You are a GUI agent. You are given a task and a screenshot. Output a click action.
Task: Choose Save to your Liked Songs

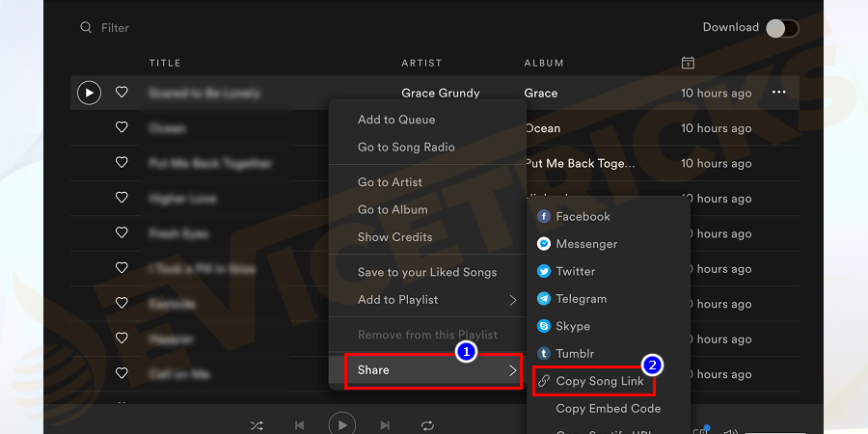tap(427, 272)
